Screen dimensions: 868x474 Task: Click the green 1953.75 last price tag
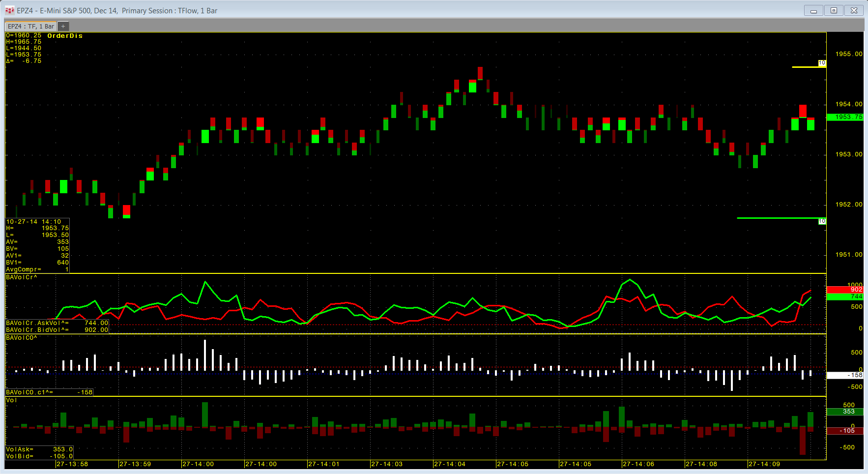[x=845, y=117]
